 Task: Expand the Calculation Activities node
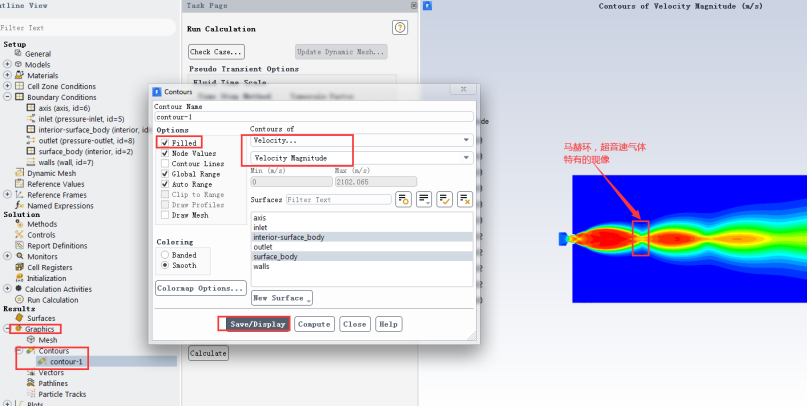(x=7, y=289)
